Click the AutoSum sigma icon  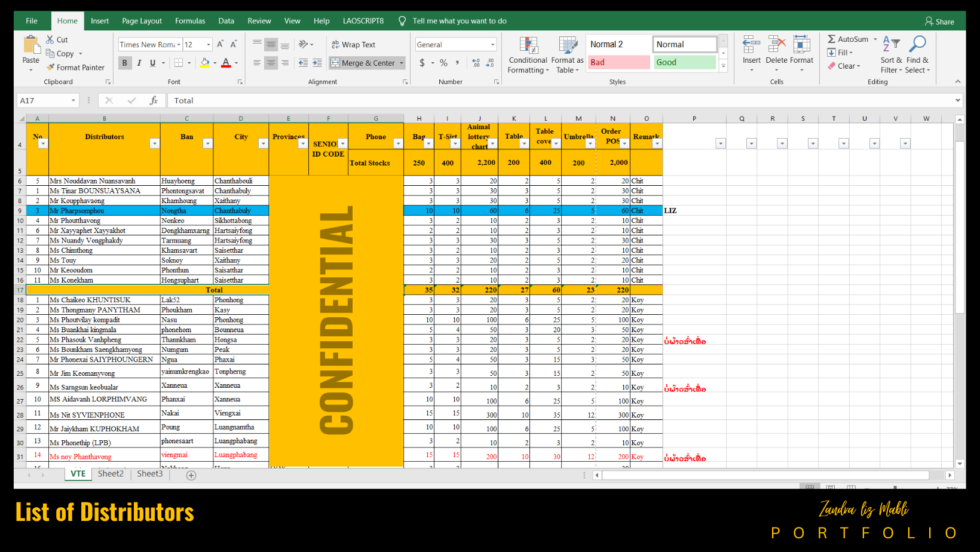[x=831, y=39]
